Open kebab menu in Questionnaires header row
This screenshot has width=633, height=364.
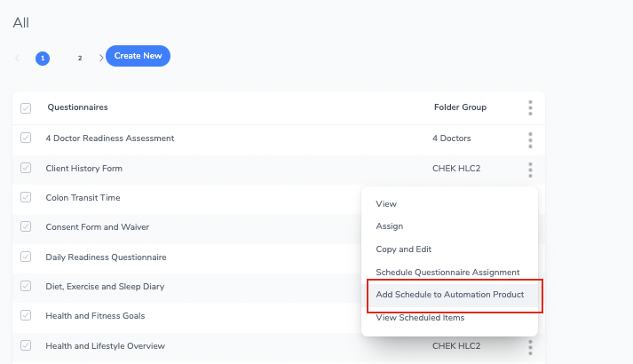point(530,107)
